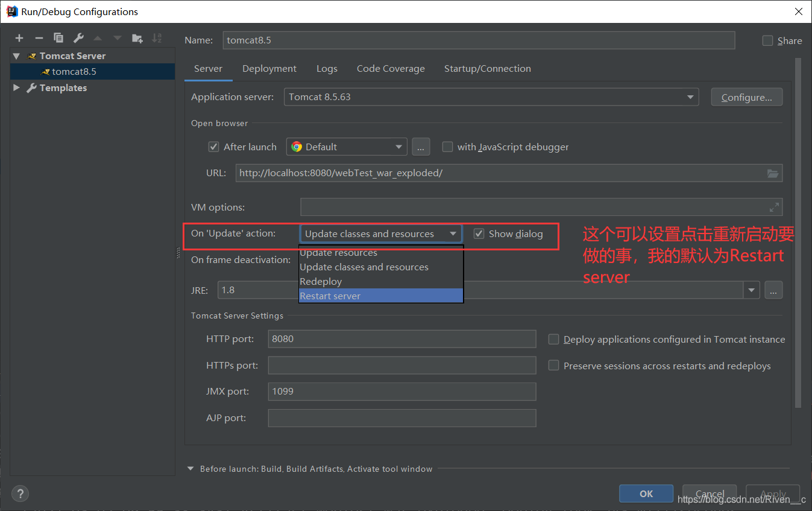
Task: Click HTTP port field
Action: (x=401, y=339)
